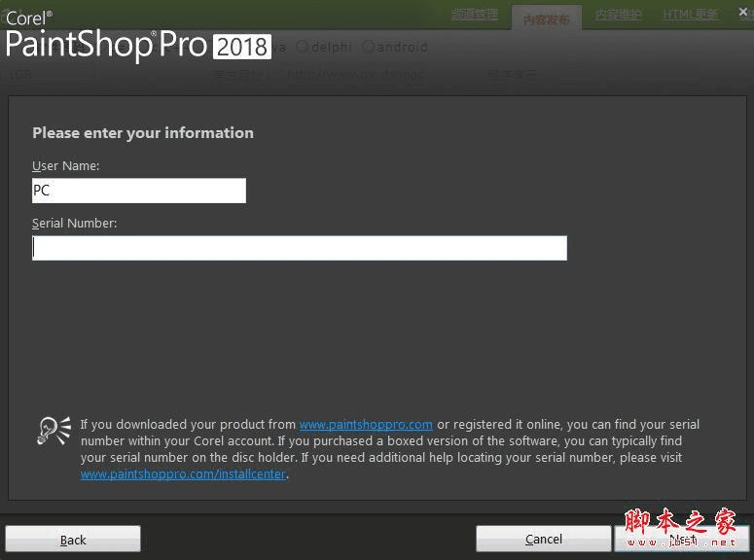Click the 'Please enter your information' heading
Screen dimensions: 754x560
143,133
